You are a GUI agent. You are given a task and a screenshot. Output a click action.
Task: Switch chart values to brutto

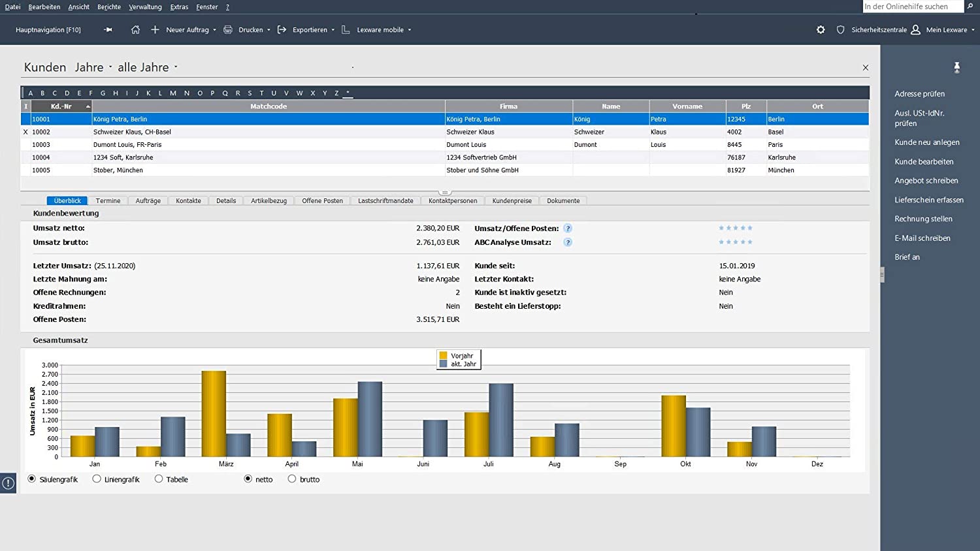pos(292,479)
